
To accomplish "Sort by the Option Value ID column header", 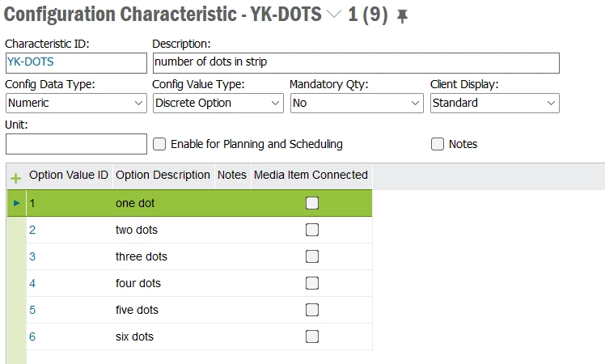I will click(x=69, y=175).
